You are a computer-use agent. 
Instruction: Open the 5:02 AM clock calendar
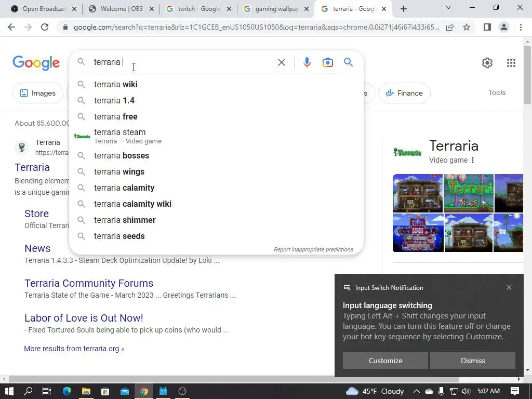pyautogui.click(x=488, y=391)
